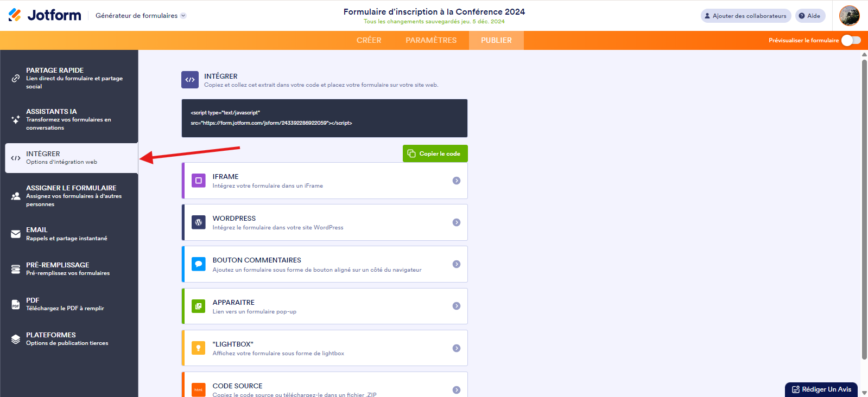Click the blue Bouton Commentaires chat icon
Image resolution: width=868 pixels, height=397 pixels.
click(199, 264)
